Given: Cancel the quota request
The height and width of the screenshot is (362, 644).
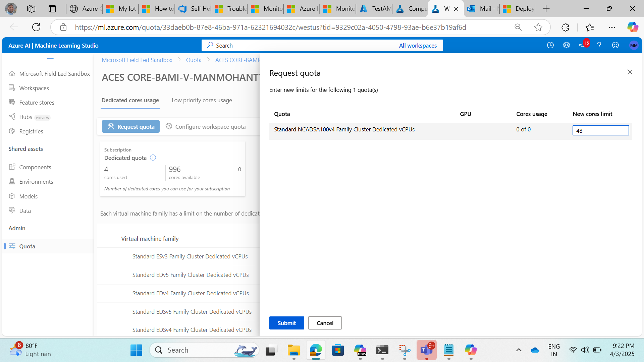Looking at the screenshot, I should click(x=325, y=323).
